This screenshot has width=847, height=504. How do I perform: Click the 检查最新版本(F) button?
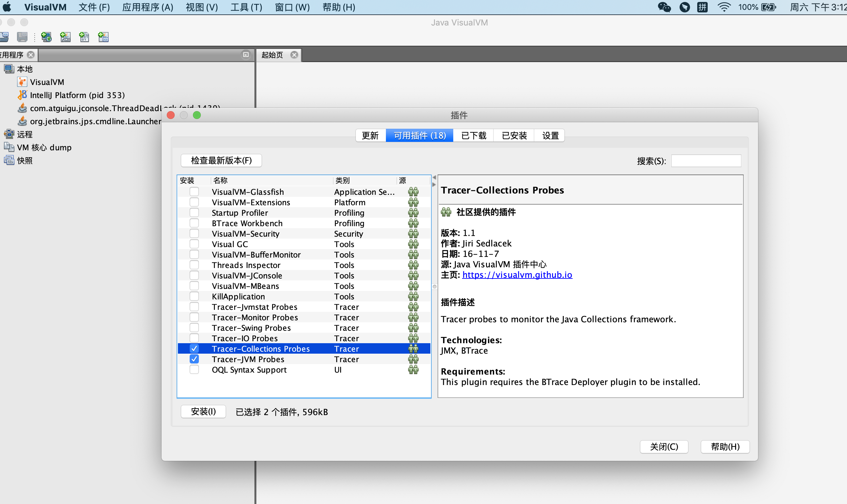pos(221,160)
